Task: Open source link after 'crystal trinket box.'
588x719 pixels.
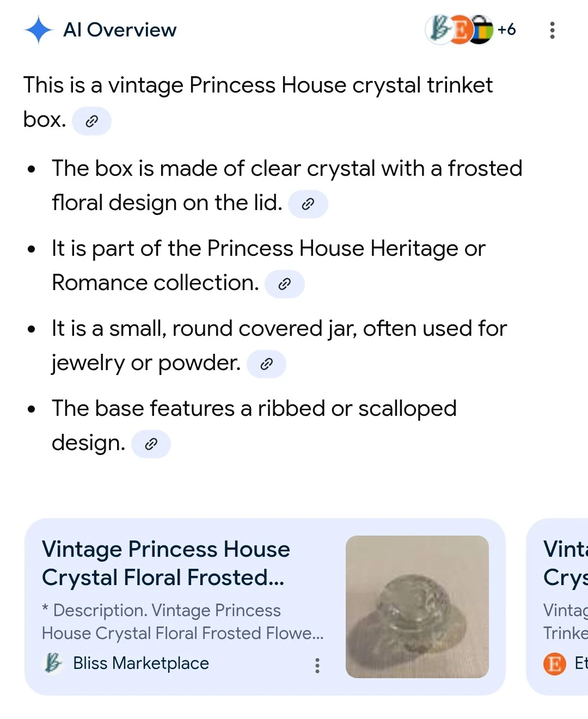Action: pos(91,121)
